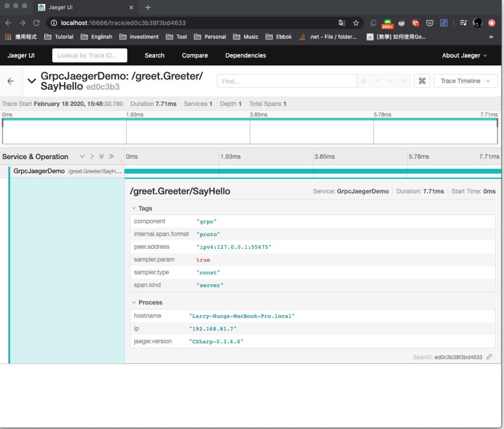This screenshot has height=429, width=504.
Task: Click the jaeger.version value "CSharp-0.3.6.0"
Action: [x=216, y=341]
